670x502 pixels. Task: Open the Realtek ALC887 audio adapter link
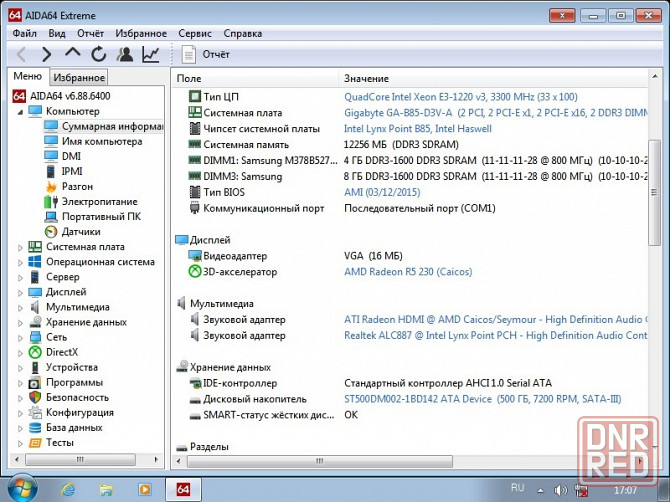pos(496,335)
